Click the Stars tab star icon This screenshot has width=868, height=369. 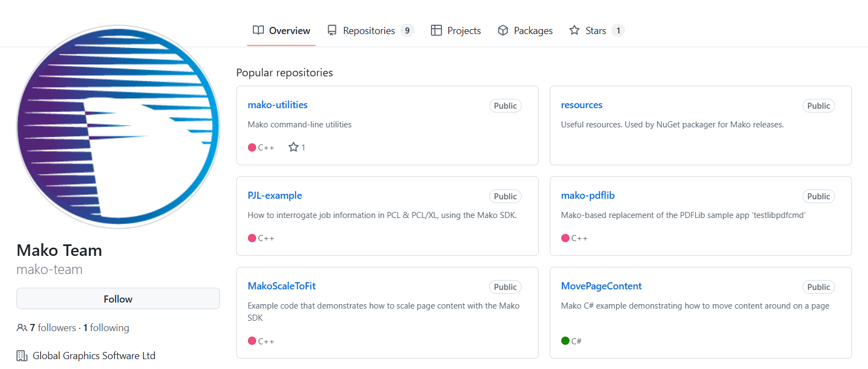pos(574,30)
